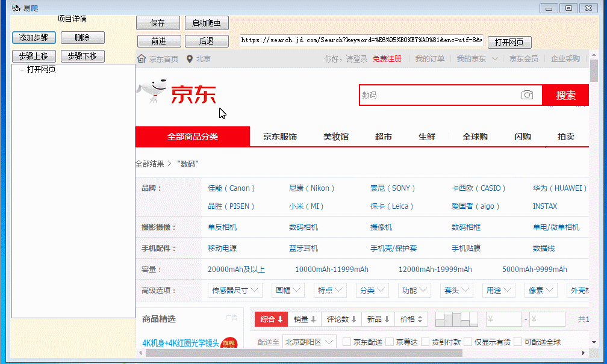Image resolution: width=607 pixels, height=364 pixels.
Task: Sort results by 综合
Action: pyautogui.click(x=271, y=319)
